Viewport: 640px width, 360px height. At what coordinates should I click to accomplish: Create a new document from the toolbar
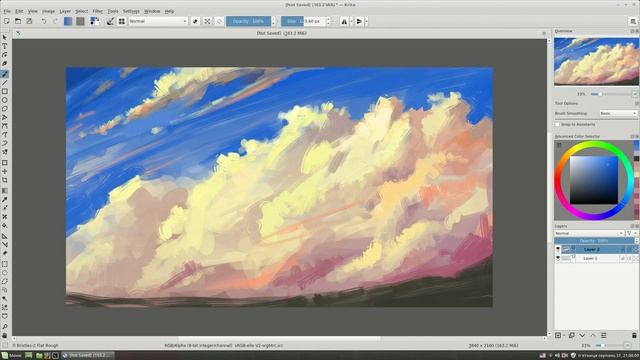(7, 21)
